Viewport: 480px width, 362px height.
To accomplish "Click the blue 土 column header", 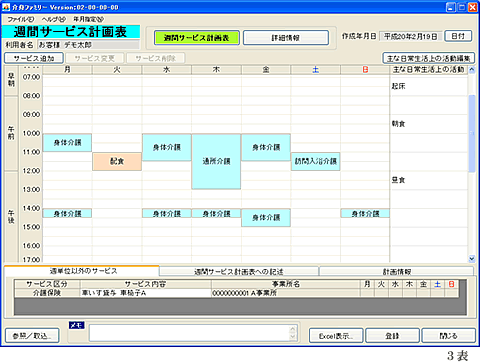I will pyautogui.click(x=316, y=70).
